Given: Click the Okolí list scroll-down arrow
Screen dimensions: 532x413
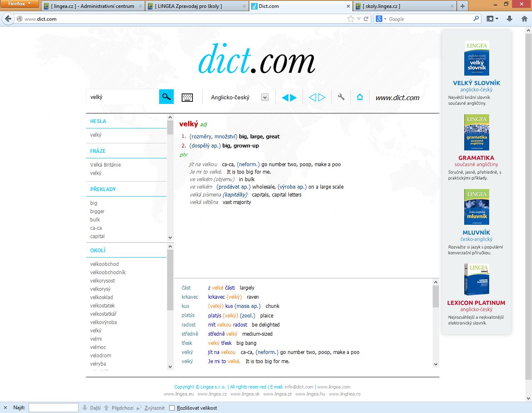Looking at the screenshot, I should point(170,367).
